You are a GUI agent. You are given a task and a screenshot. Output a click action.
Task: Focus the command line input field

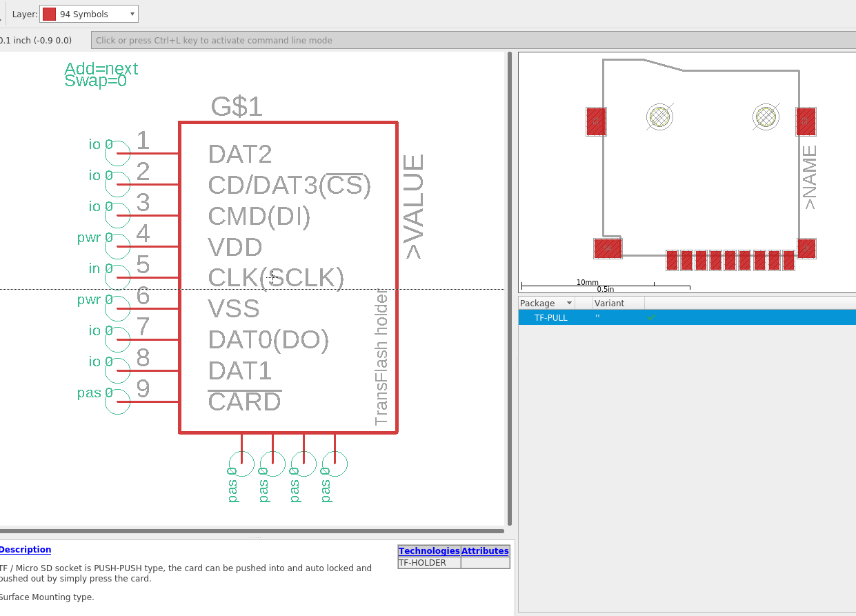coord(472,40)
